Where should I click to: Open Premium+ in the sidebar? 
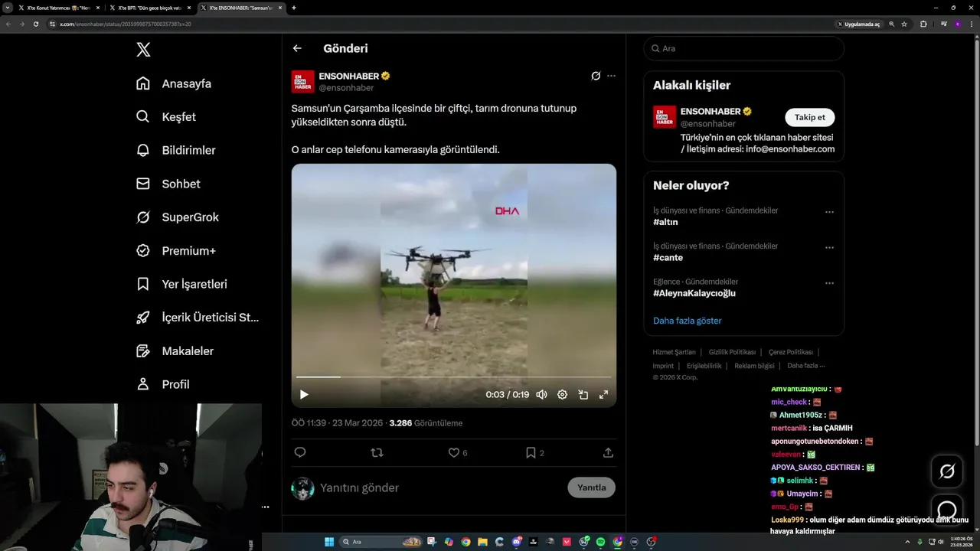coord(175,251)
